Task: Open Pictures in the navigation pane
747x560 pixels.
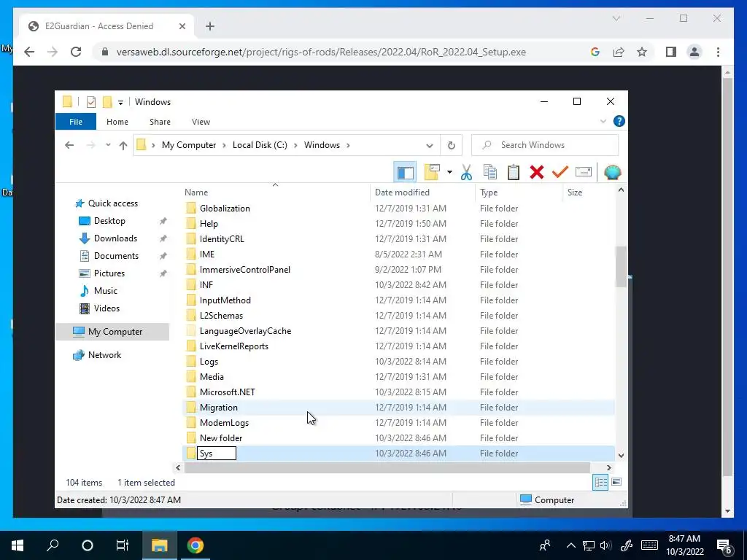Action: coord(109,273)
